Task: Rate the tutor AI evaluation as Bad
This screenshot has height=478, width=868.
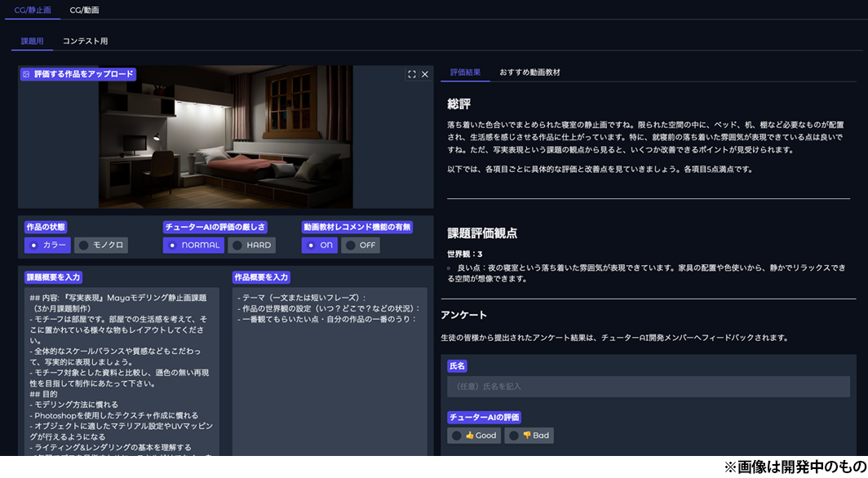Action: coord(529,435)
